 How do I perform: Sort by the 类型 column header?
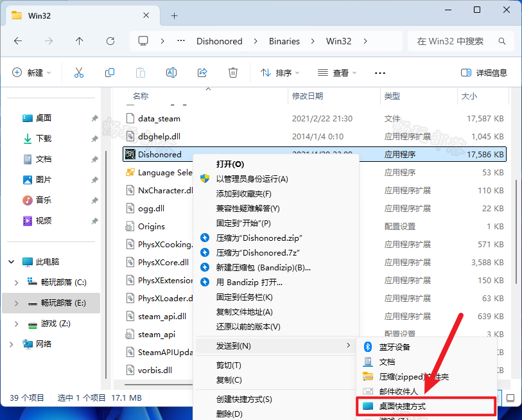pyautogui.click(x=392, y=96)
